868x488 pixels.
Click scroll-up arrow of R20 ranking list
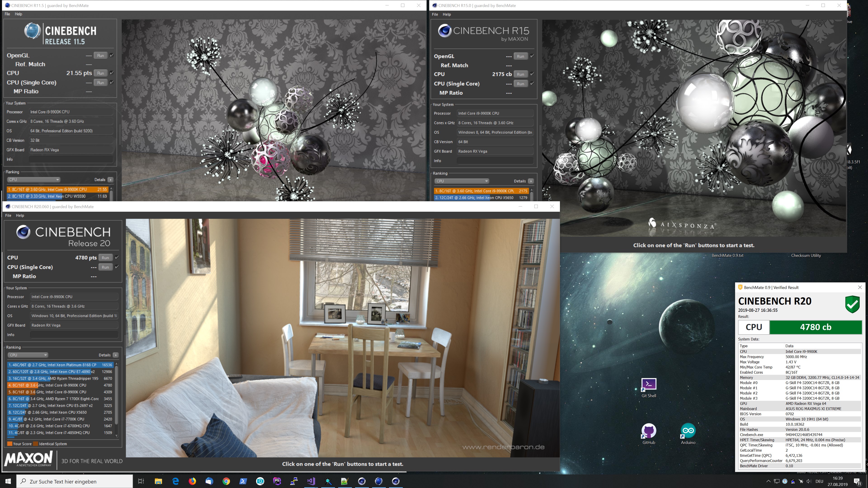(117, 364)
